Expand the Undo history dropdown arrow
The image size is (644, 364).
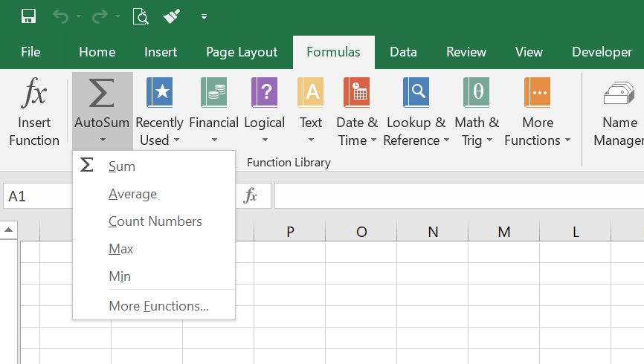tap(78, 16)
